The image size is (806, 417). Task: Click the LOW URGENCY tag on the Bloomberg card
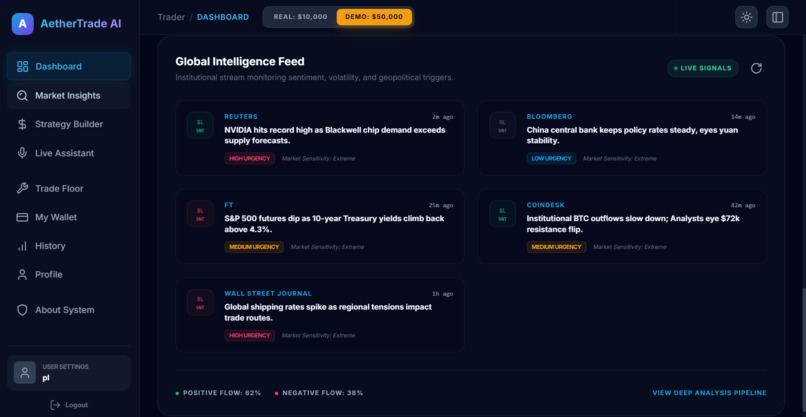click(551, 158)
